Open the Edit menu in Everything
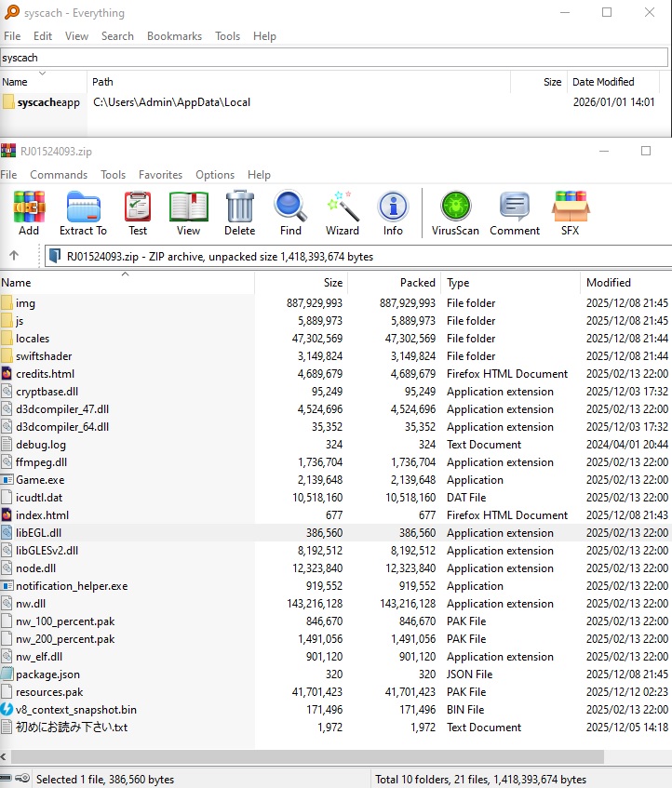The width and height of the screenshot is (672, 788). tap(43, 36)
